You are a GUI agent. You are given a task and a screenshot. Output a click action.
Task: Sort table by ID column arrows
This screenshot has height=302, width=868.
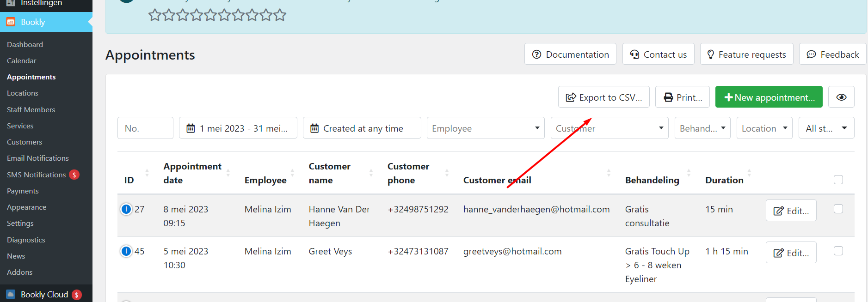(x=147, y=173)
